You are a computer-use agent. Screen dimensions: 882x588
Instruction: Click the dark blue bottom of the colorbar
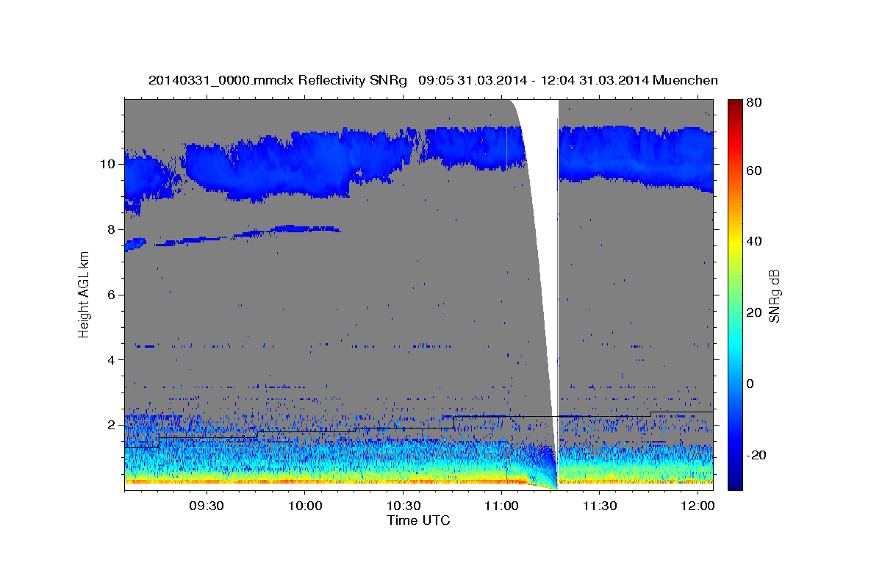coord(734,481)
